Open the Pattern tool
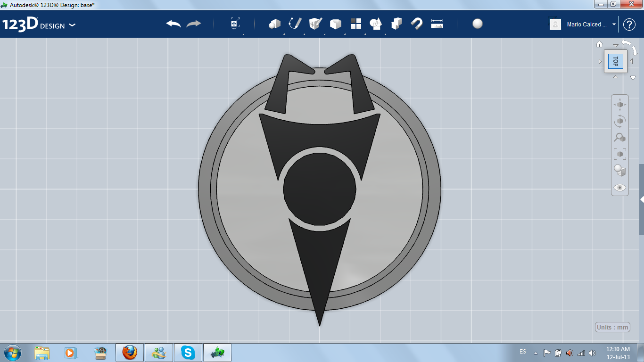The height and width of the screenshot is (362, 644). point(356,24)
